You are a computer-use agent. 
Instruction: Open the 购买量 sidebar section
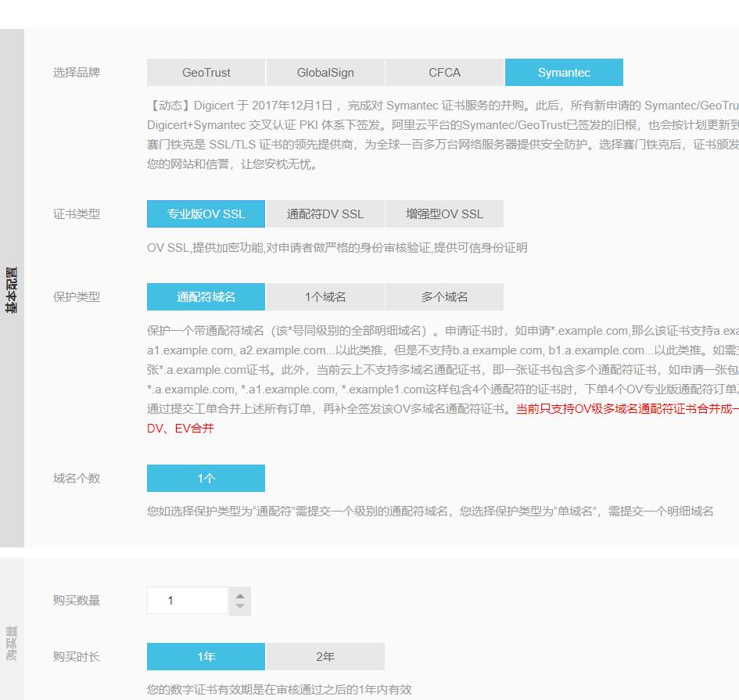pyautogui.click(x=12, y=643)
